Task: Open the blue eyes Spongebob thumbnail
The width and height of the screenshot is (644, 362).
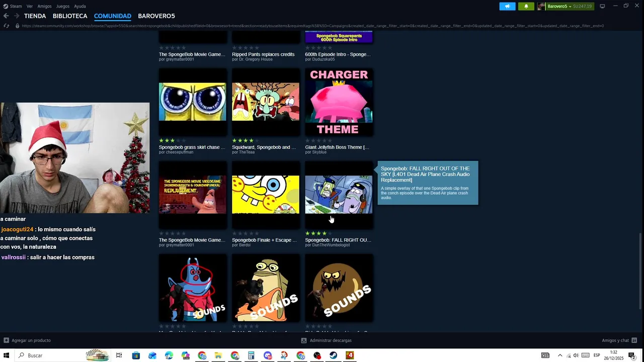Action: pyautogui.click(x=193, y=102)
